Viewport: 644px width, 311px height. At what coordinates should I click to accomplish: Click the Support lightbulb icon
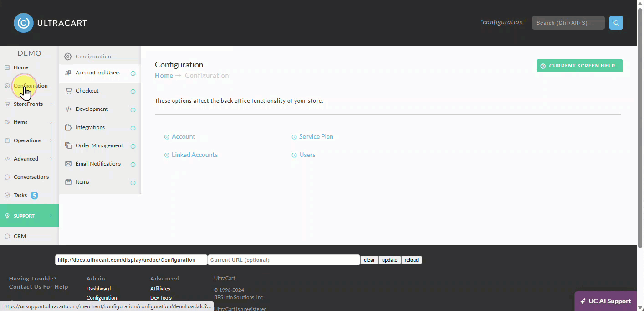(7, 216)
